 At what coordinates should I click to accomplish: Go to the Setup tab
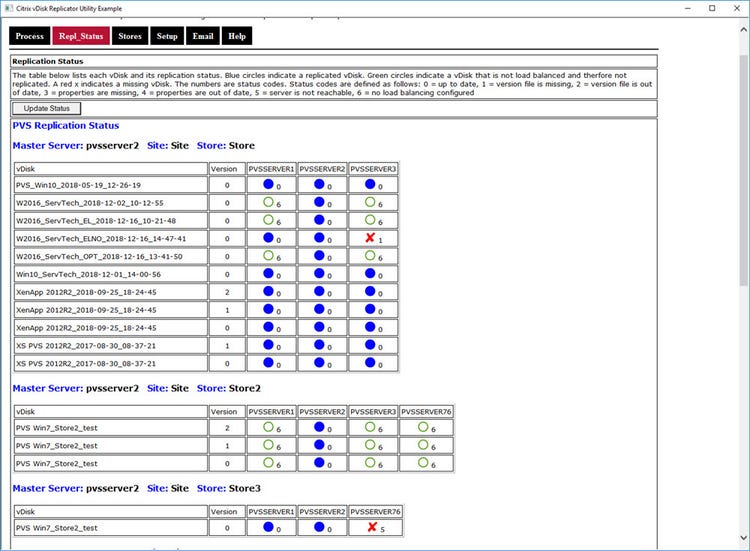167,36
